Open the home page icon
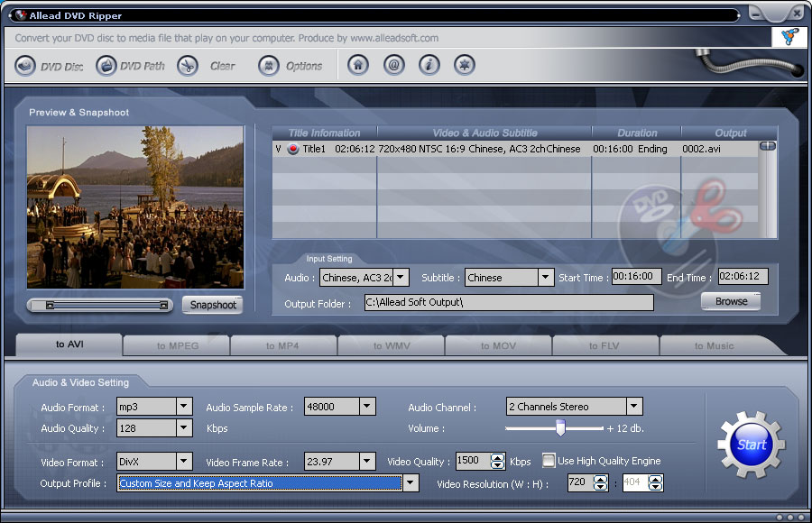The height and width of the screenshot is (523, 812). point(358,65)
